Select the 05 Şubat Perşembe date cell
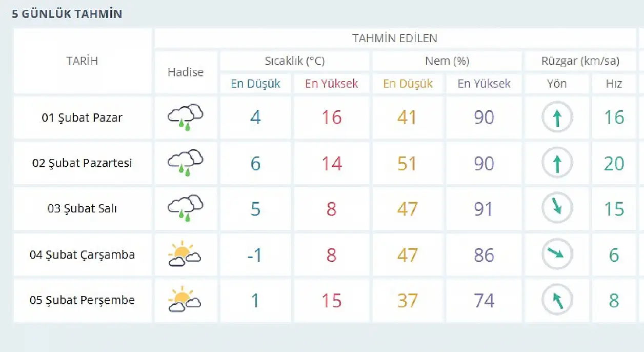Viewport: 644px width, 352px height. tap(82, 300)
